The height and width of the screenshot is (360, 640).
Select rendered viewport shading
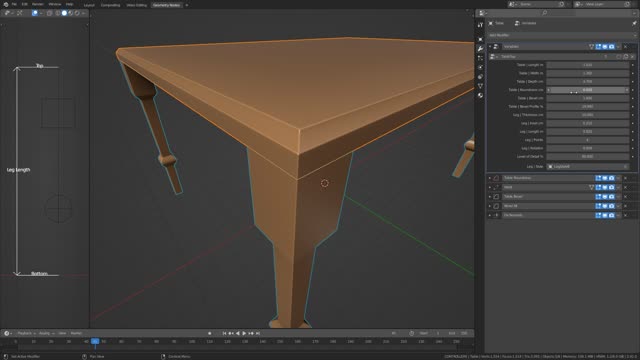point(77,13)
